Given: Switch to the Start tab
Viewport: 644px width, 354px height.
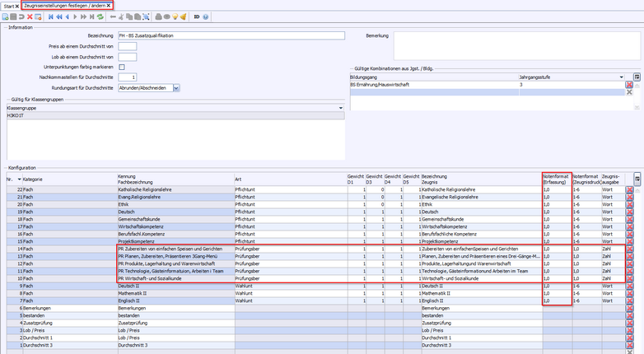Looking at the screenshot, I should pos(8,5).
